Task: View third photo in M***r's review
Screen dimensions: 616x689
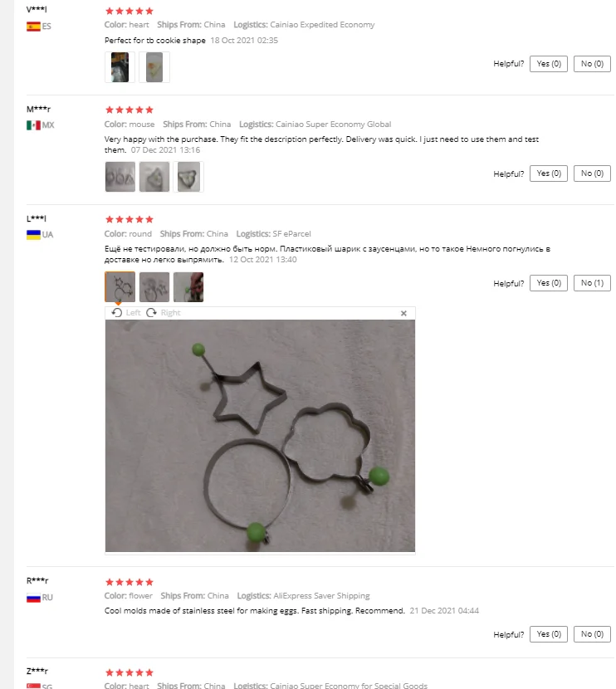Action: point(188,177)
